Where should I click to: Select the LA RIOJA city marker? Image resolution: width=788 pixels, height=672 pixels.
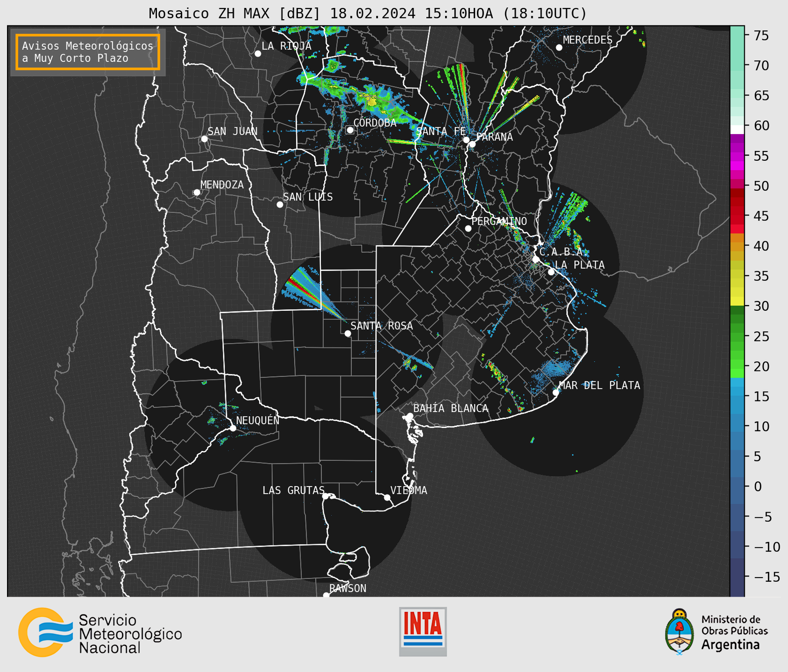258,54
